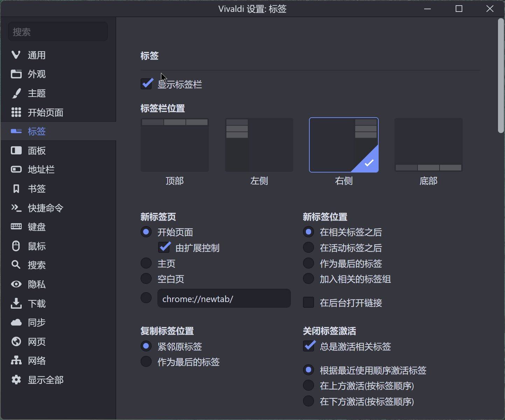Select the custom URL radio button

[146, 298]
